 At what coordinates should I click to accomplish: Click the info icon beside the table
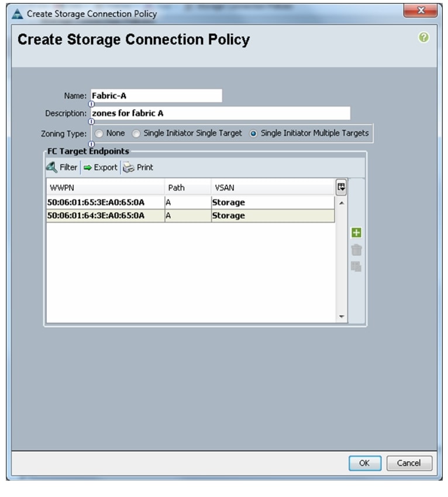click(x=356, y=267)
